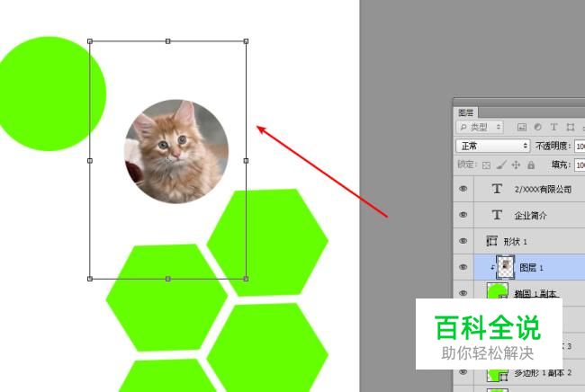The image size is (585, 392).
Task: Click the clipping mask arrow on 图层 1
Action: [x=492, y=268]
